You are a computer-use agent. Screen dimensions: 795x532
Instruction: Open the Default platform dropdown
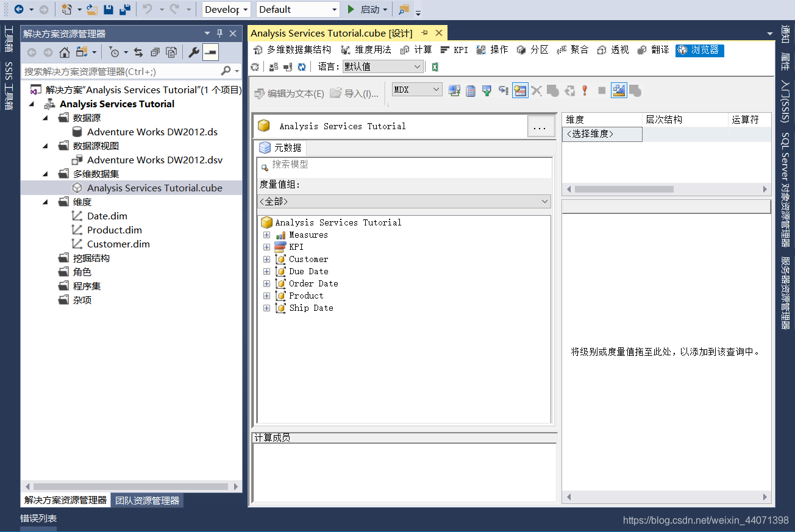click(298, 9)
